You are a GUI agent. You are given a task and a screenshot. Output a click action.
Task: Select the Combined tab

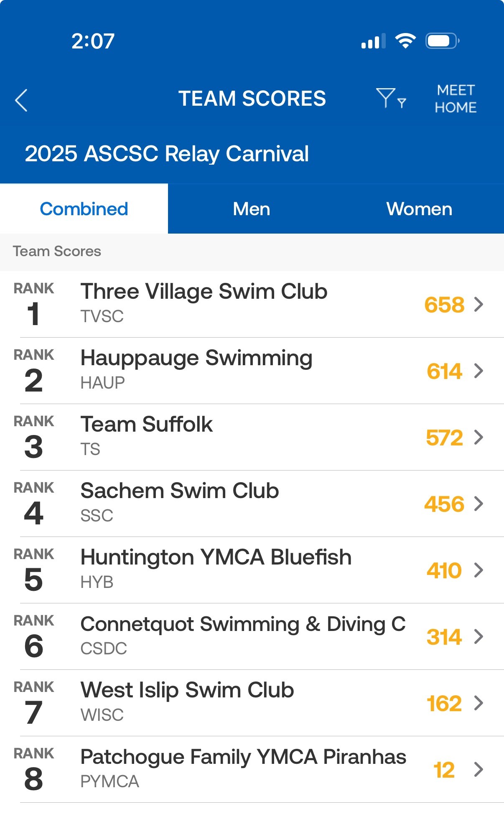[x=84, y=209]
